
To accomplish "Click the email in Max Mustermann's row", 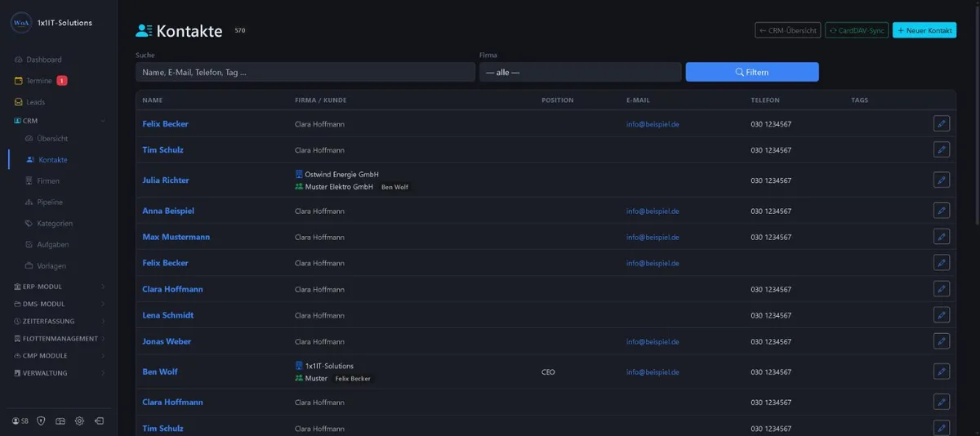I will pos(653,237).
